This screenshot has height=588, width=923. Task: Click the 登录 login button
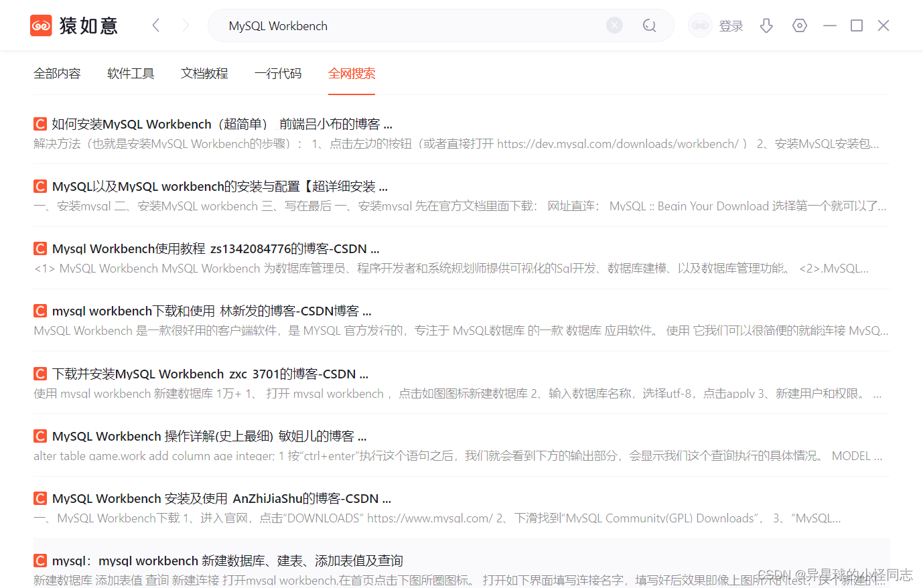731,26
